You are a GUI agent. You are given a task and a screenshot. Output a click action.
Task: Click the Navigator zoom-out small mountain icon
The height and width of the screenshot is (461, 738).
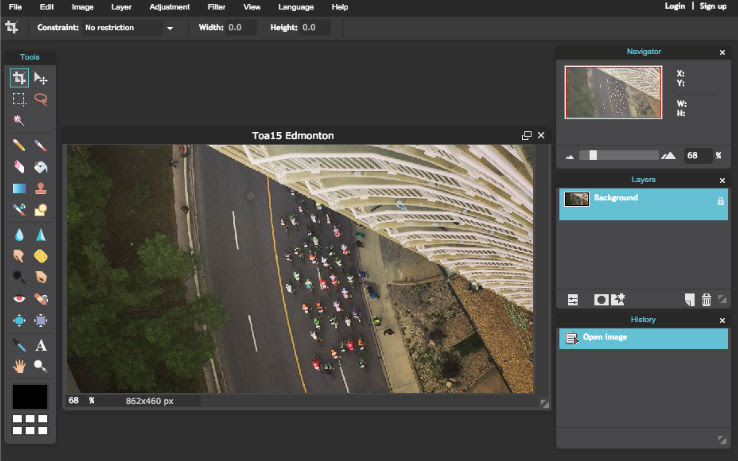(570, 156)
